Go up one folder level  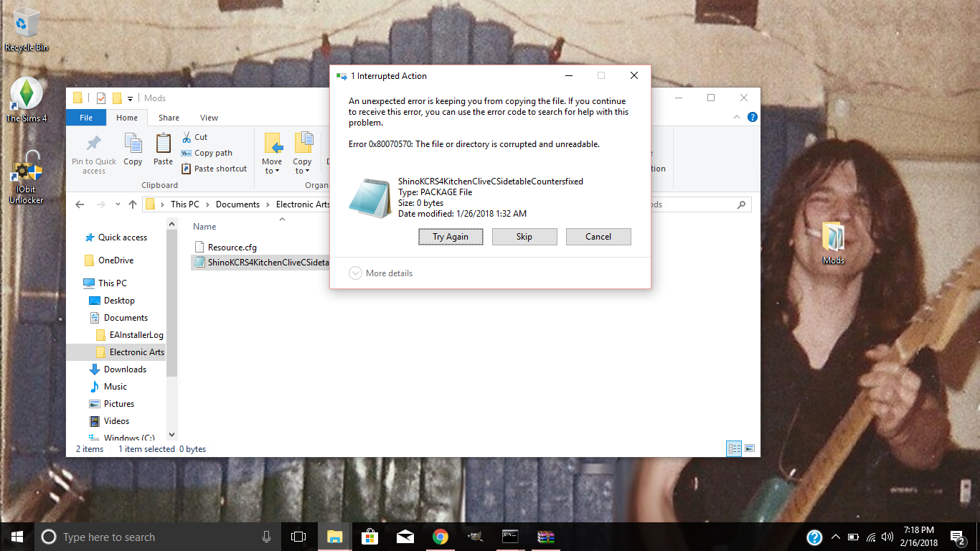click(x=133, y=204)
